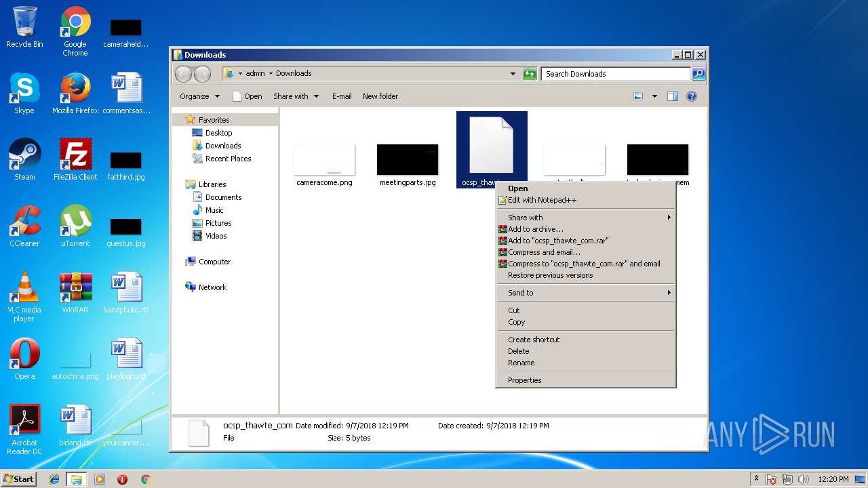Select Create shortcut menu entry
The width and height of the screenshot is (868, 488).
[x=586, y=340]
